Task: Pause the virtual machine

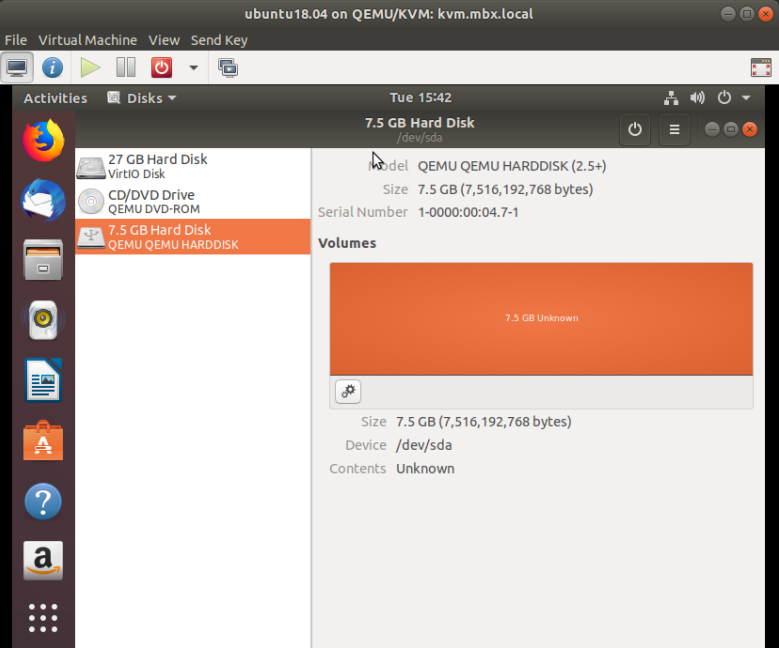Action: (x=126, y=68)
